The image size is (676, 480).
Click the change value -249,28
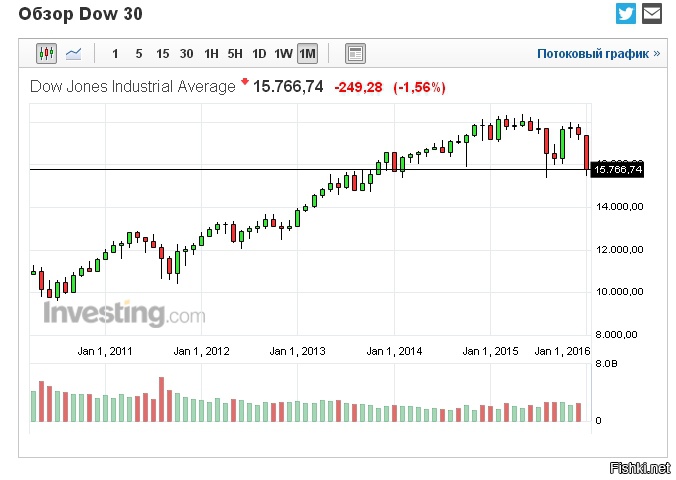click(x=358, y=87)
